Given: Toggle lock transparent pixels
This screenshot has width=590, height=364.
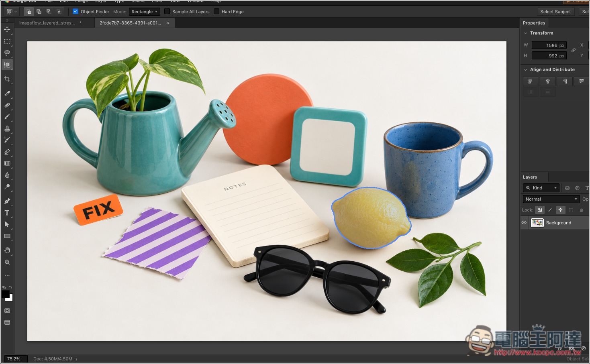Looking at the screenshot, I should (540, 210).
